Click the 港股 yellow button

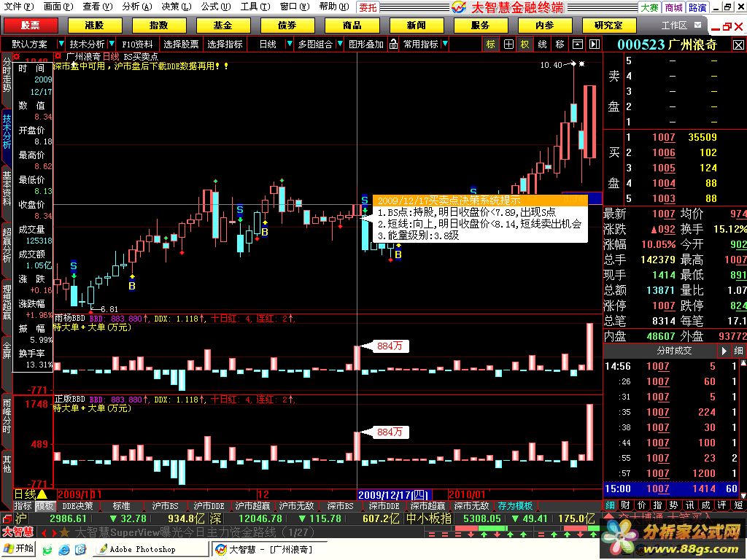point(94,26)
